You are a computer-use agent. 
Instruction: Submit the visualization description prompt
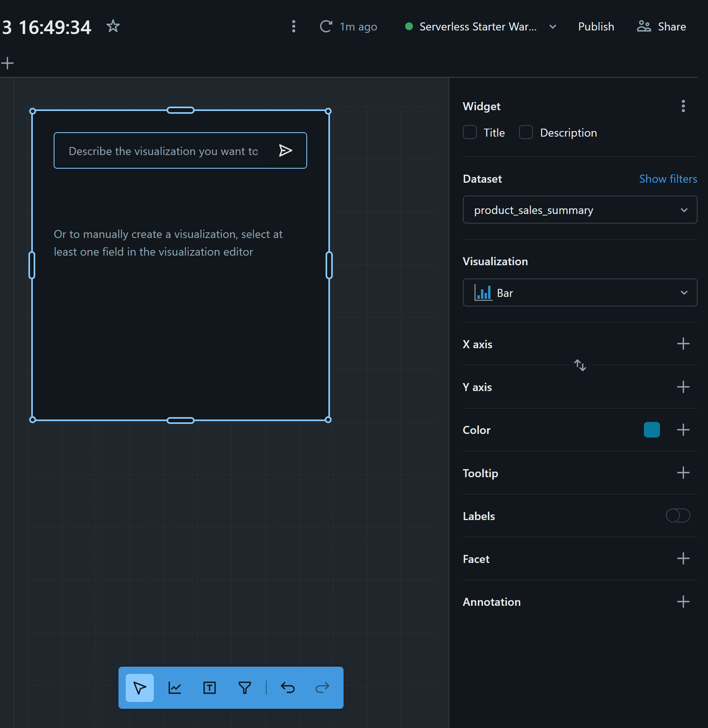pyautogui.click(x=285, y=151)
